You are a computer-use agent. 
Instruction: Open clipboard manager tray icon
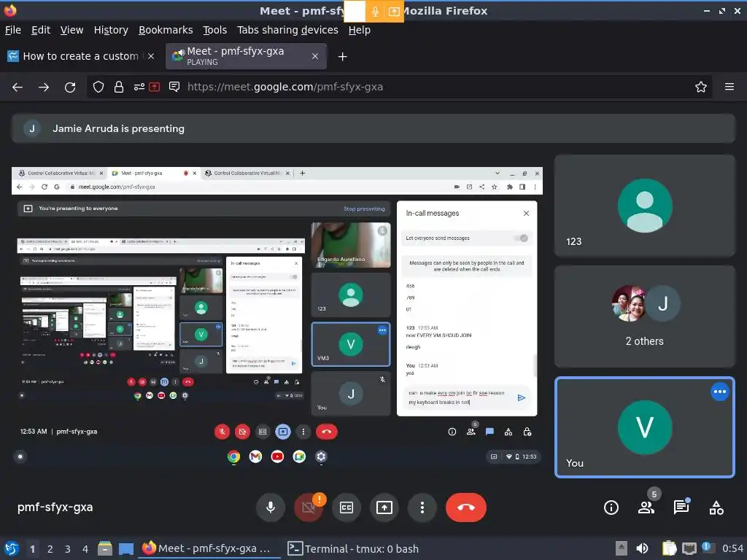[669, 548]
